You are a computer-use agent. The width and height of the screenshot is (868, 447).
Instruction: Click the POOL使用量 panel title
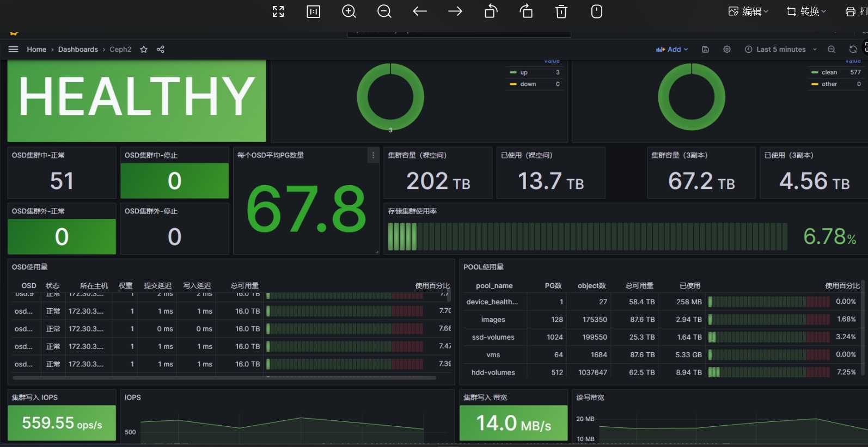484,267
